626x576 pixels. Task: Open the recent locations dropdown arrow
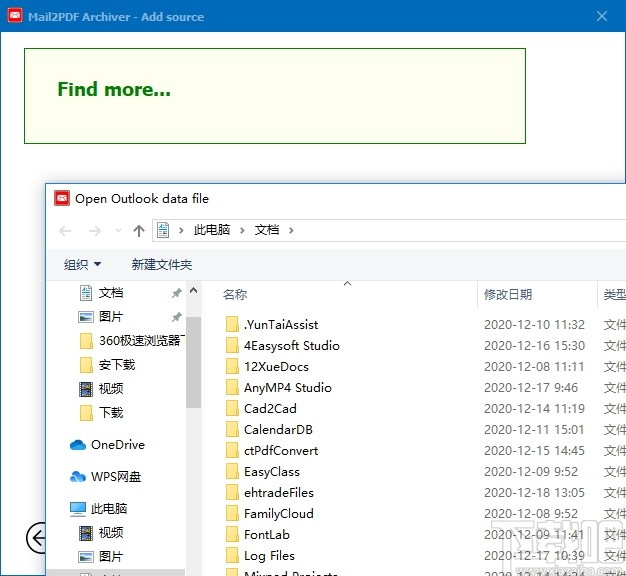(x=118, y=231)
